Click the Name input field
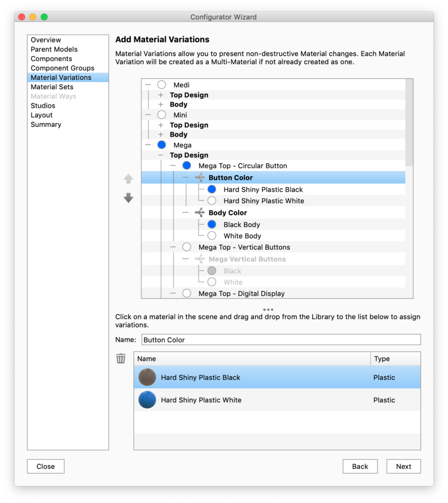The height and width of the screenshot is (503, 448). [281, 339]
